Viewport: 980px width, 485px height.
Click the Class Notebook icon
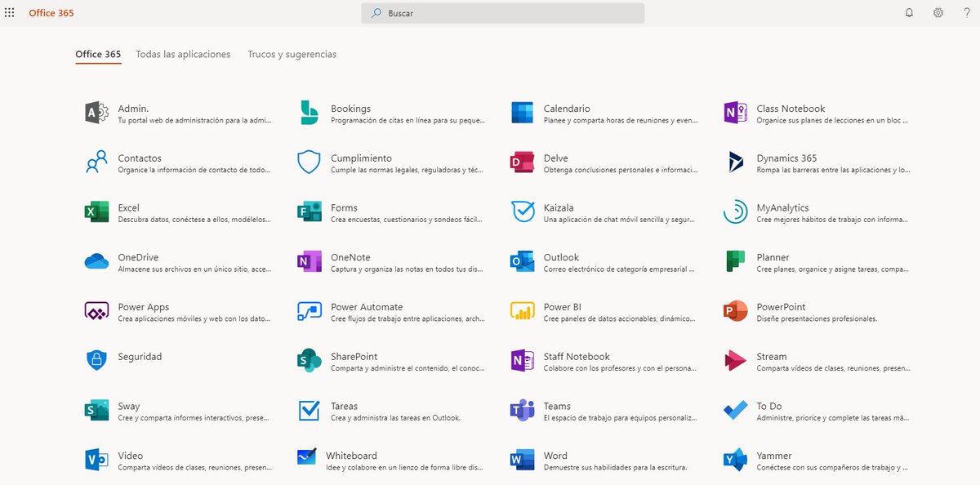click(x=735, y=113)
